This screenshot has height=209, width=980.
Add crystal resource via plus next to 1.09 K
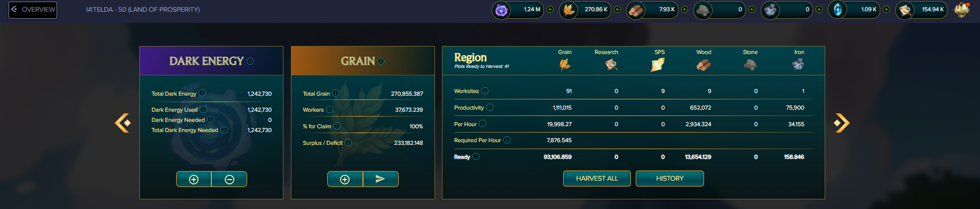click(x=886, y=10)
